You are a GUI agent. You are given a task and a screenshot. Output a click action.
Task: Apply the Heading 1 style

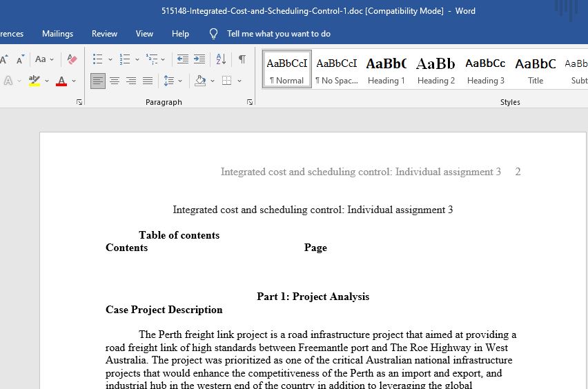tap(386, 70)
